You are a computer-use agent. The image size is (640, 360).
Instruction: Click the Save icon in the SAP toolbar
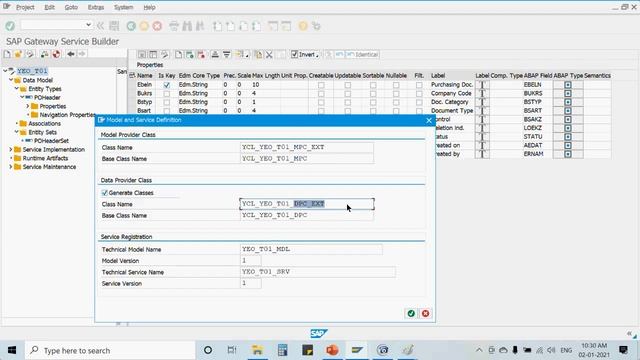(x=114, y=26)
